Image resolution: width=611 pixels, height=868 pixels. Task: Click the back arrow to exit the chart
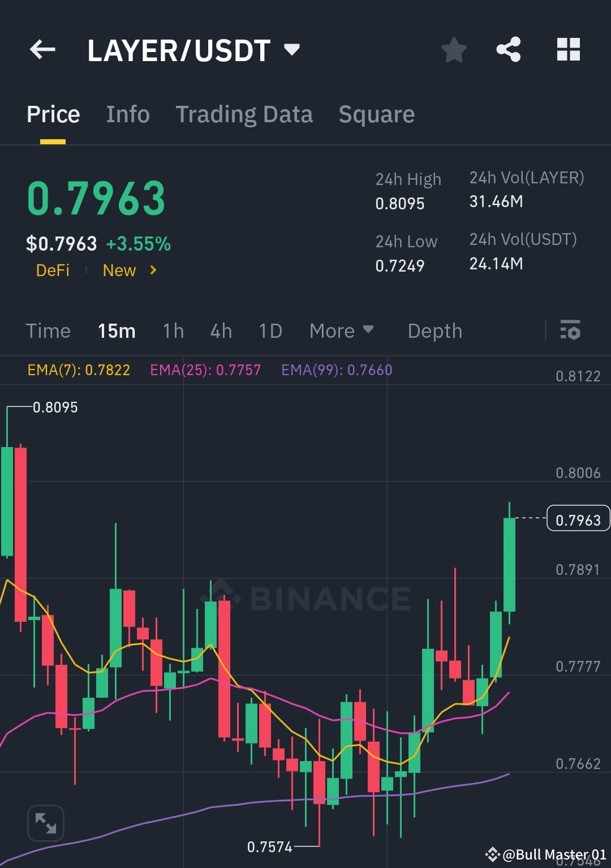pyautogui.click(x=42, y=50)
